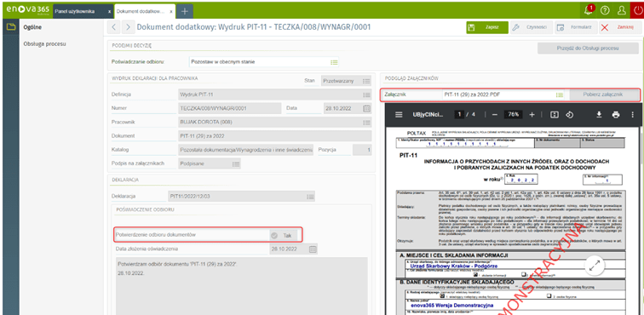644x315 pixels.
Task: Print the PDF document
Action: (x=616, y=115)
